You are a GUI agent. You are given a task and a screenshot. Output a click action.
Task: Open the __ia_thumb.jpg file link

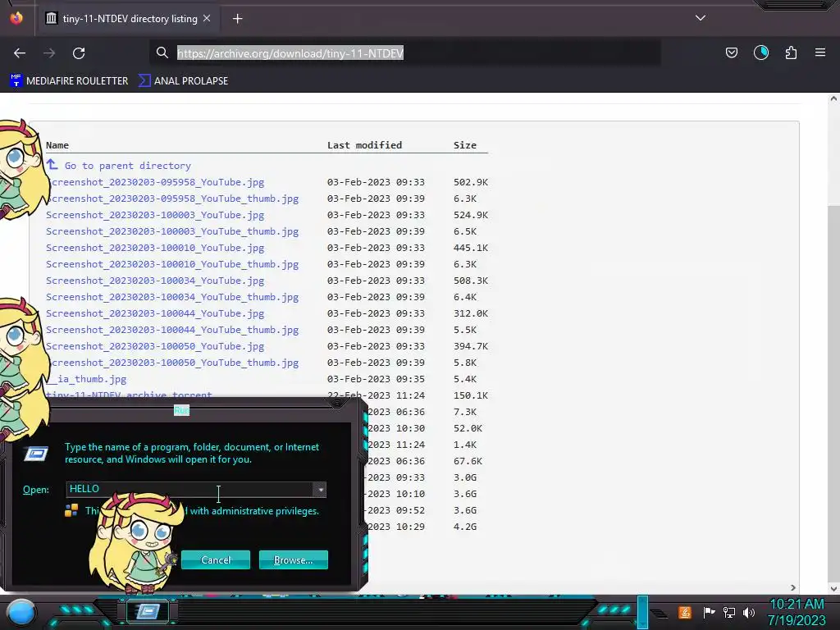[86, 379]
